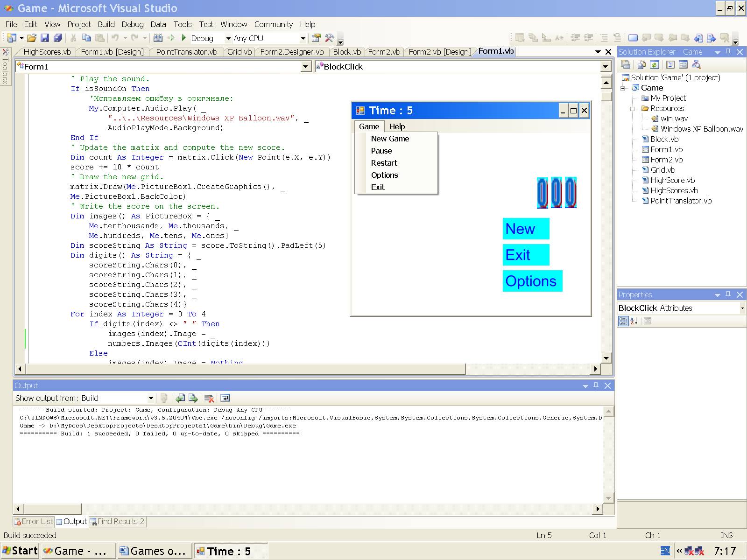
Task: Collapse the Resources folder node
Action: (x=633, y=109)
